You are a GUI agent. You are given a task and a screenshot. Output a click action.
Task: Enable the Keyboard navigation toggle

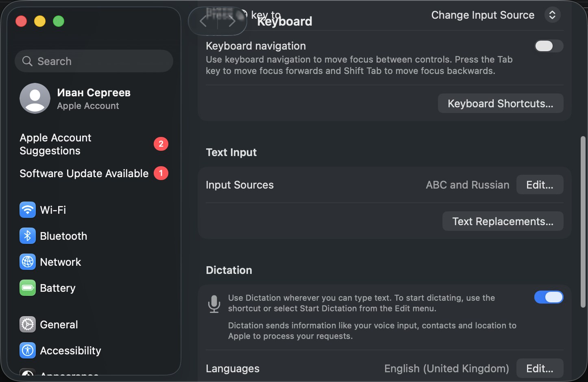click(549, 46)
